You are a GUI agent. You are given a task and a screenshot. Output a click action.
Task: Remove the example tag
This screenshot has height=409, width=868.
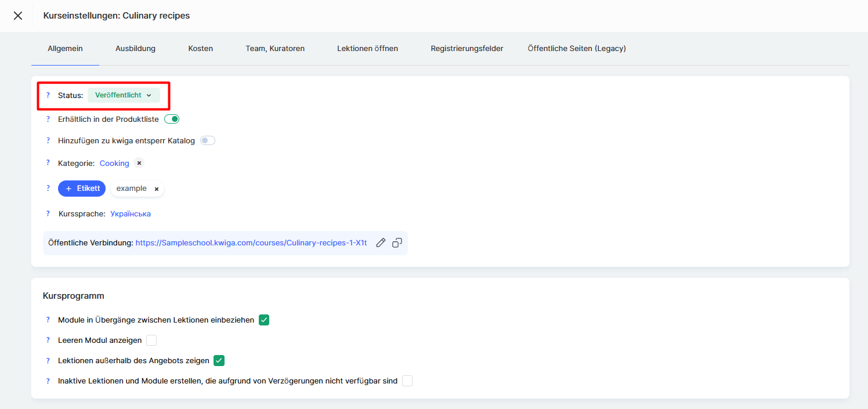tap(157, 189)
